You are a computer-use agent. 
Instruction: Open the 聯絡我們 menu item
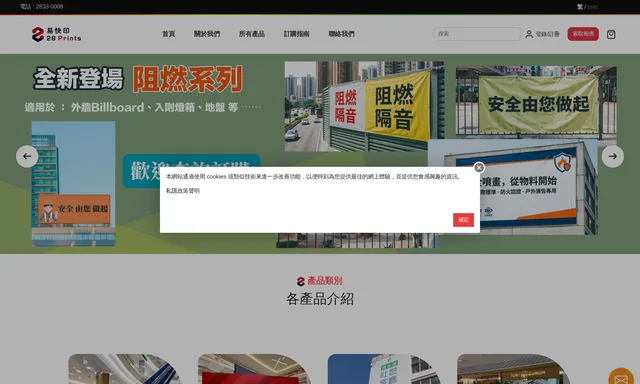pos(342,34)
